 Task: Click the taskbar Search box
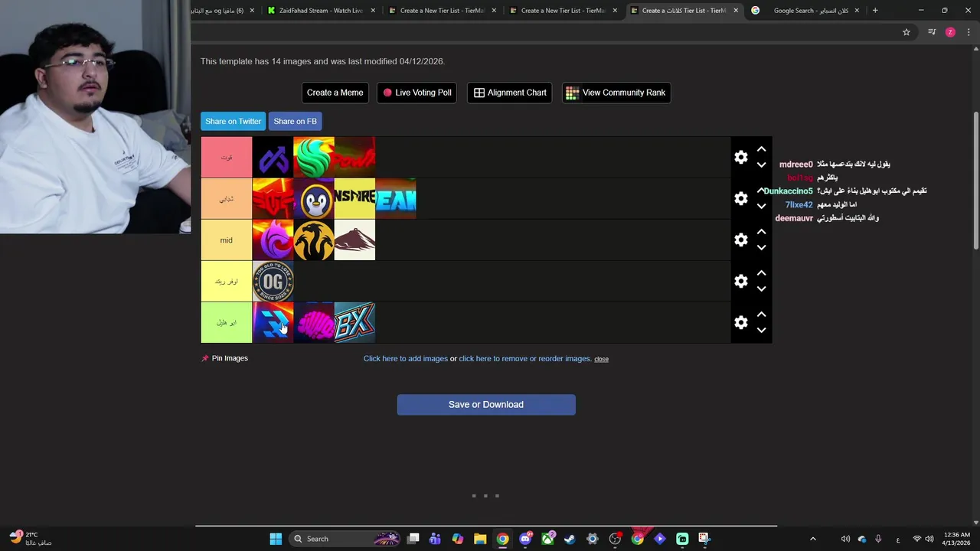(x=346, y=539)
